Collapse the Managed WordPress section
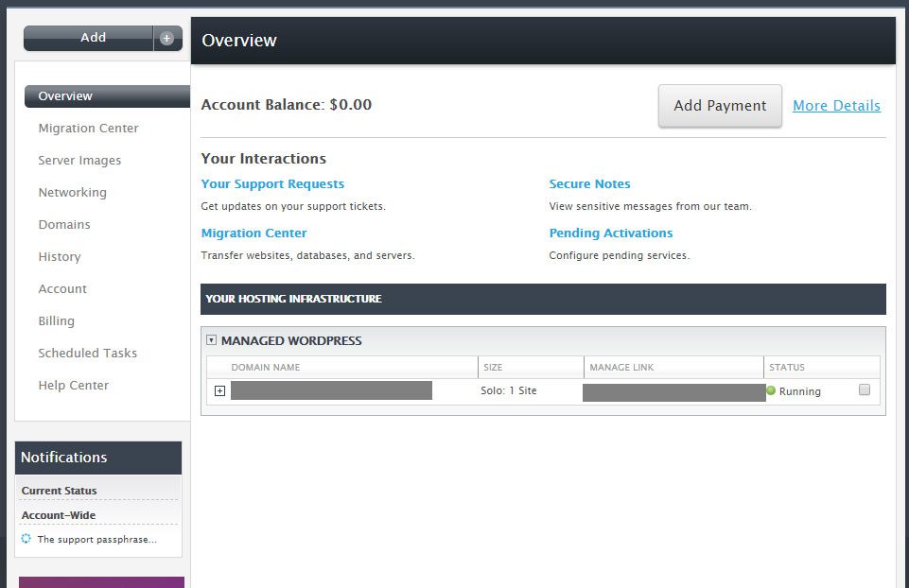 tap(212, 340)
